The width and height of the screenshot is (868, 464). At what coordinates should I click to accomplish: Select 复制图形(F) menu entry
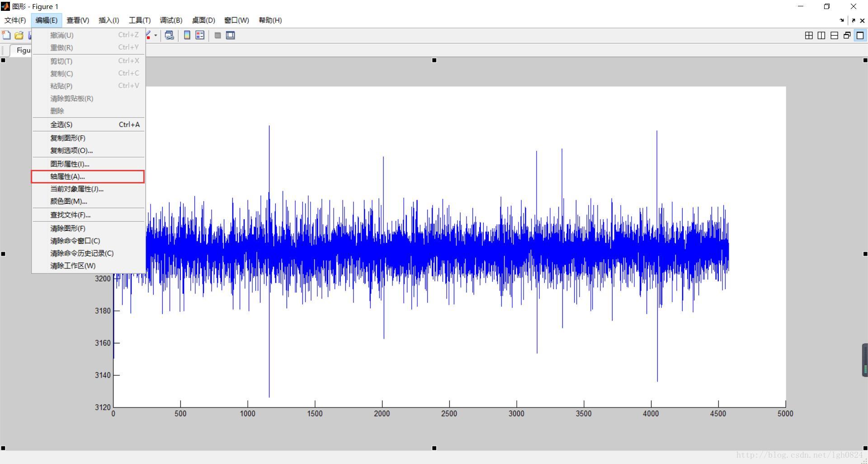[x=88, y=138]
